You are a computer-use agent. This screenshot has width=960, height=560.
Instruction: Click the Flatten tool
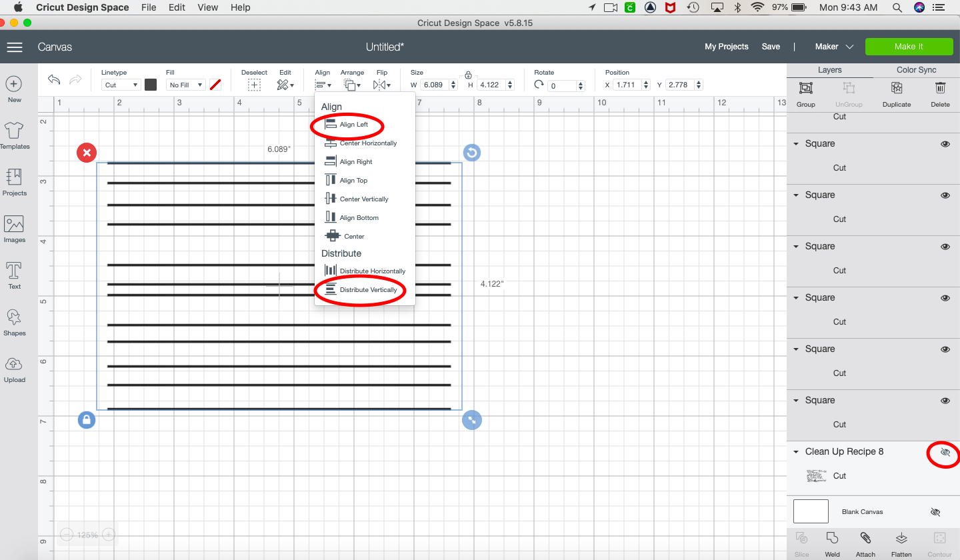point(901,538)
